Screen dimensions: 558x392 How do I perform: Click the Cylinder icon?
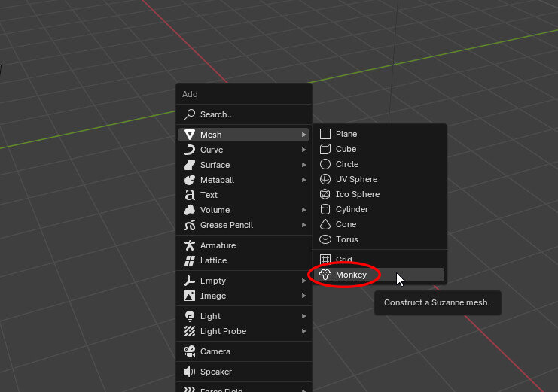click(325, 209)
